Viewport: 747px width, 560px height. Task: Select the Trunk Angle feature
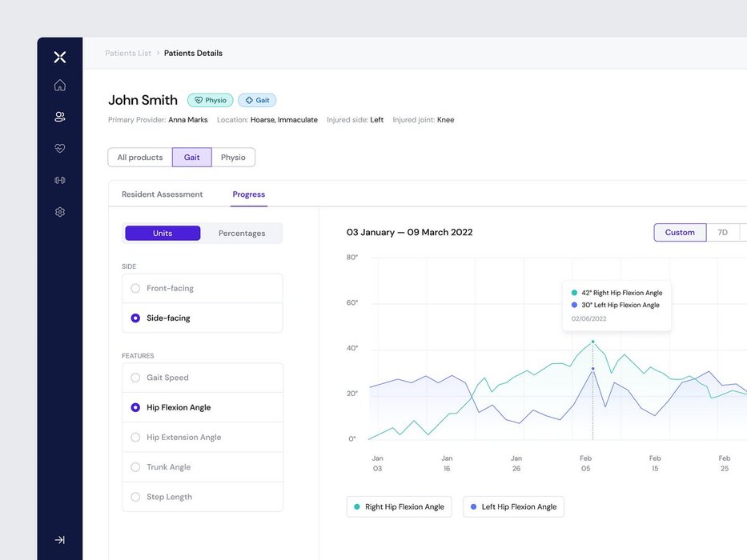tap(135, 467)
